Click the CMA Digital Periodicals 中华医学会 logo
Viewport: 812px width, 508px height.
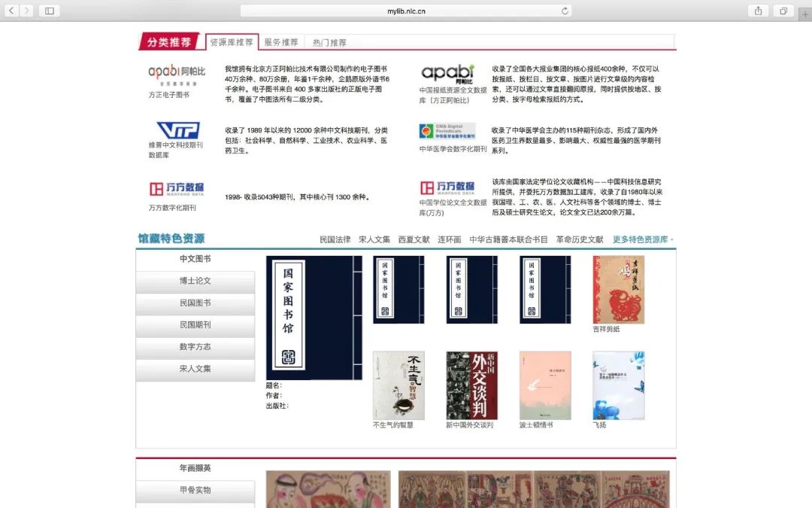[x=449, y=129]
